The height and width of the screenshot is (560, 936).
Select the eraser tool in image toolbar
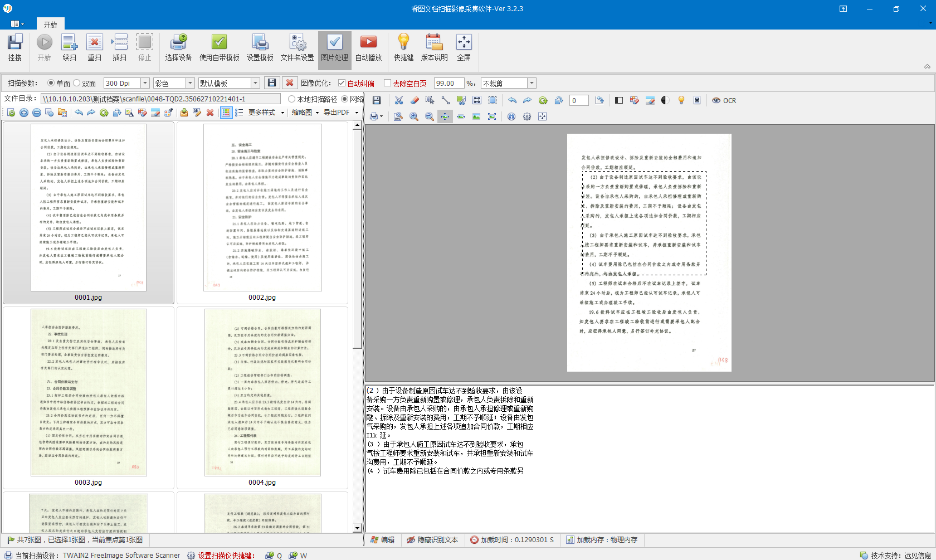coord(415,100)
